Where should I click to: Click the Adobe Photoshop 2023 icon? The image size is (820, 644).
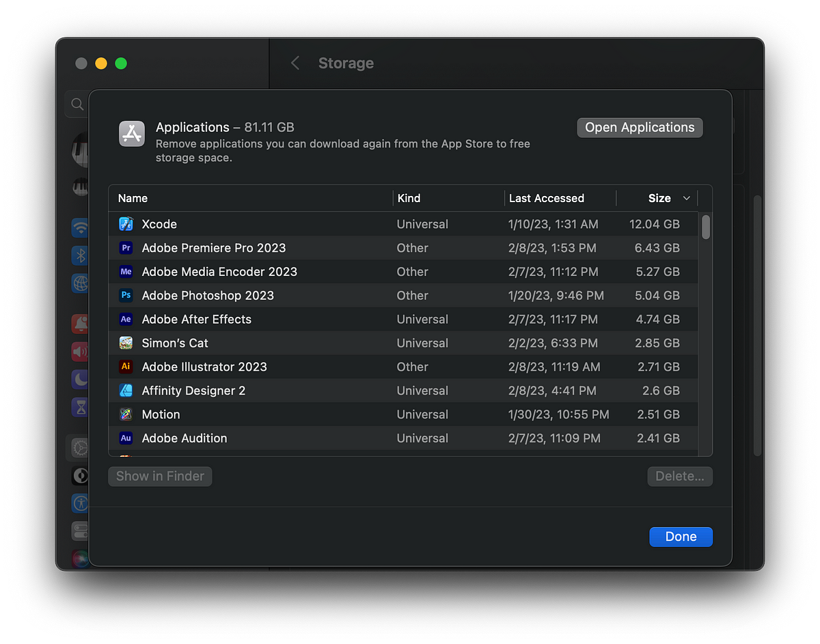tap(126, 296)
